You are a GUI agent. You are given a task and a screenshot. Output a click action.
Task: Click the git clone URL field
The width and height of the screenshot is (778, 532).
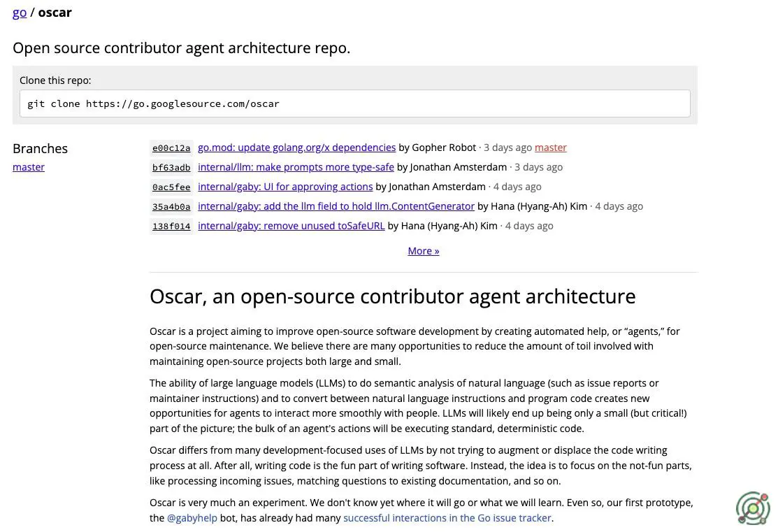point(355,103)
